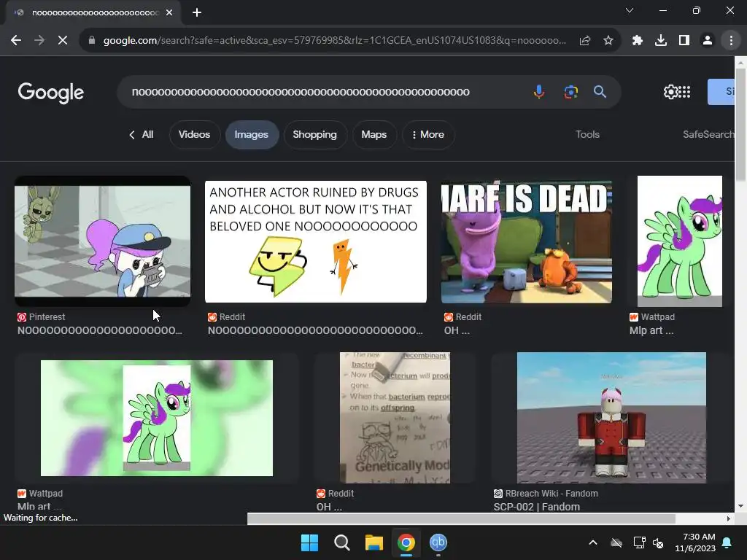Switch to Maps tab
Screen dimensions: 747x560
coord(374,135)
